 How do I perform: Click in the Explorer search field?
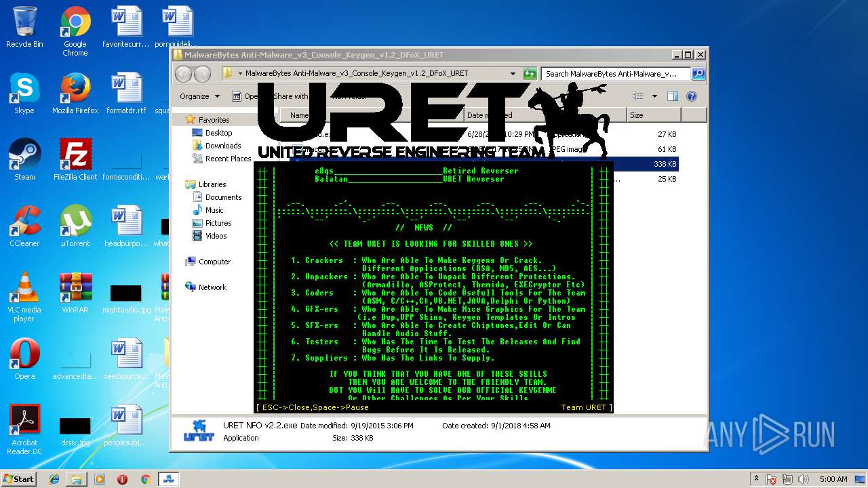click(616, 73)
